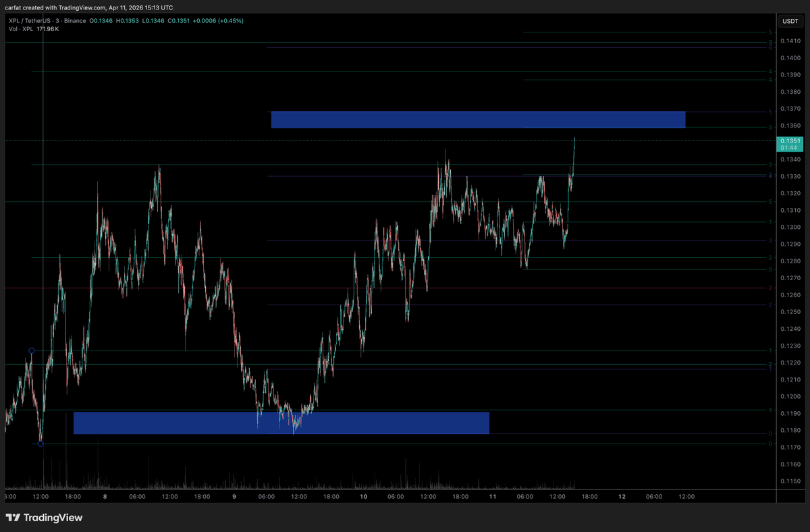This screenshot has height=532, width=810.
Task: Click the +0.0006 (+0.45%) change value
Action: pyautogui.click(x=218, y=21)
